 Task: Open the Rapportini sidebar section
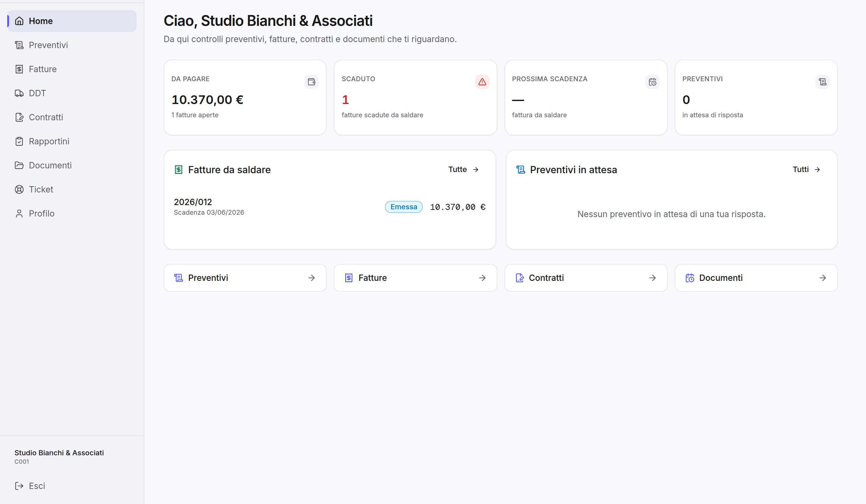pyautogui.click(x=72, y=141)
